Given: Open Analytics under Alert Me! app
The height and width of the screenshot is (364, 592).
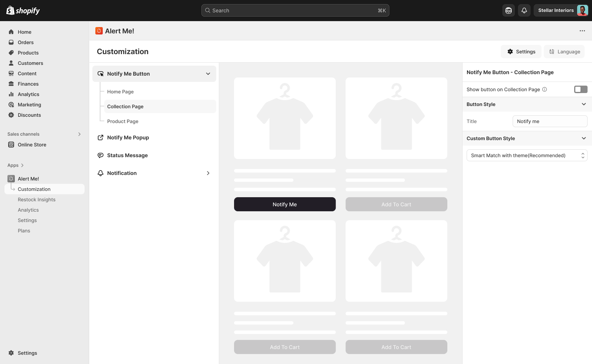Looking at the screenshot, I should tap(28, 210).
